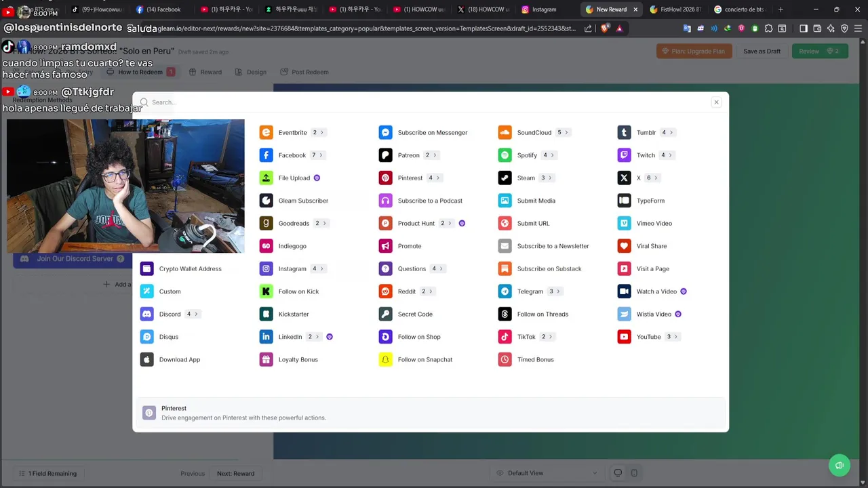Click the Plan: Upgrade Plan button

pyautogui.click(x=694, y=52)
